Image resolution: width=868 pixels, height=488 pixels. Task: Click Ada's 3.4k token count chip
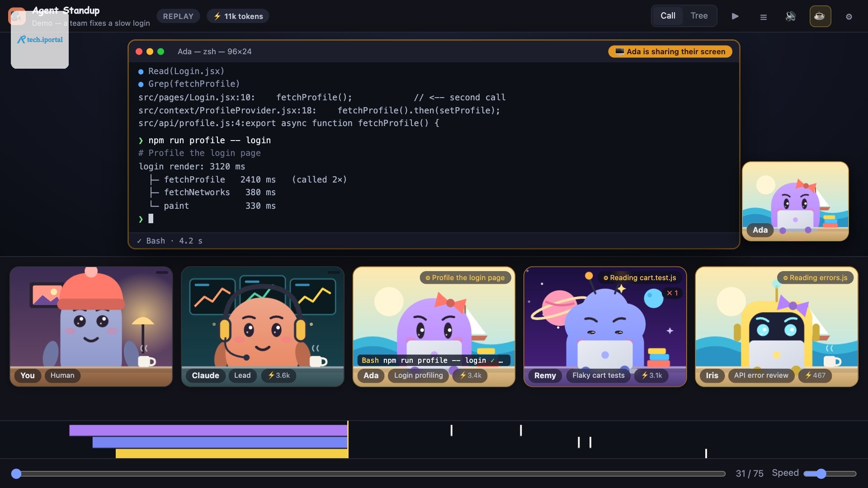470,375
